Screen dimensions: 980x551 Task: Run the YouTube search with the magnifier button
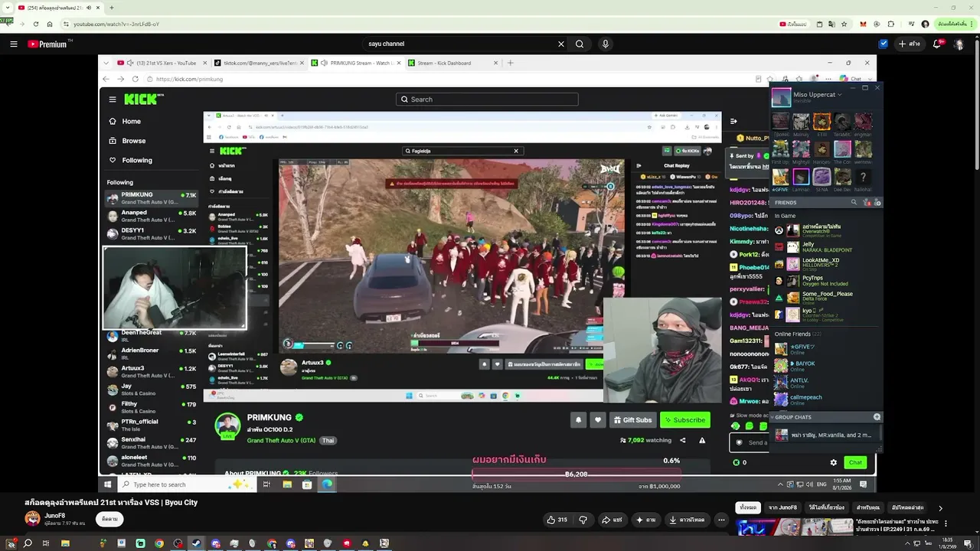tap(580, 44)
